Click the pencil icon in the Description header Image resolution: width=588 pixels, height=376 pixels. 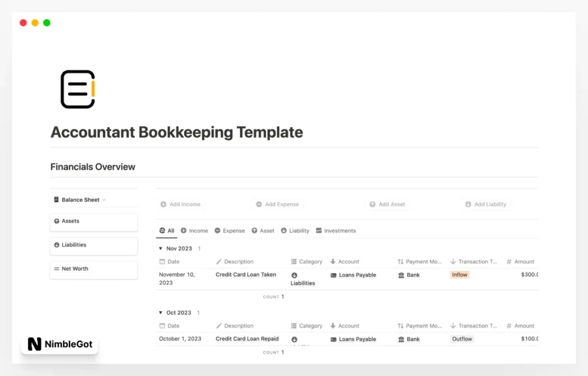(x=219, y=261)
